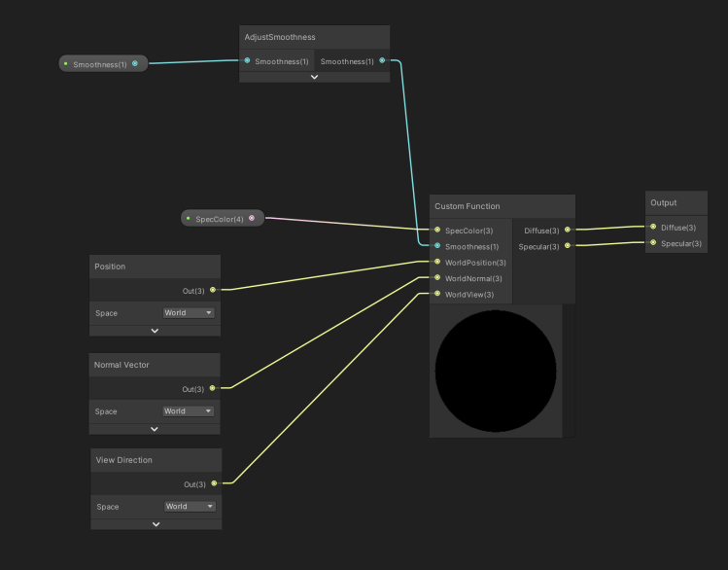Screen dimensions: 728x570
Task: Select the SpecColor(4) property pill
Action: pos(220,219)
